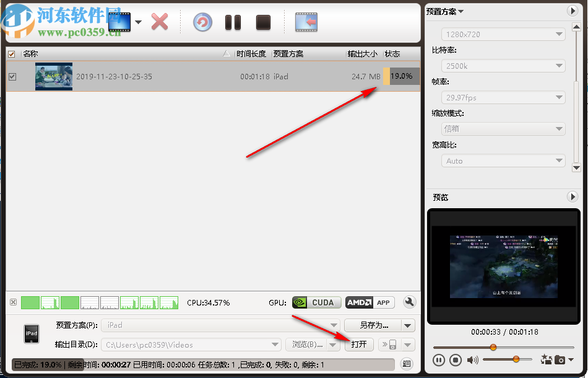Take a snapshot with the camera icon
This screenshot has height=378, width=588.
(560, 359)
